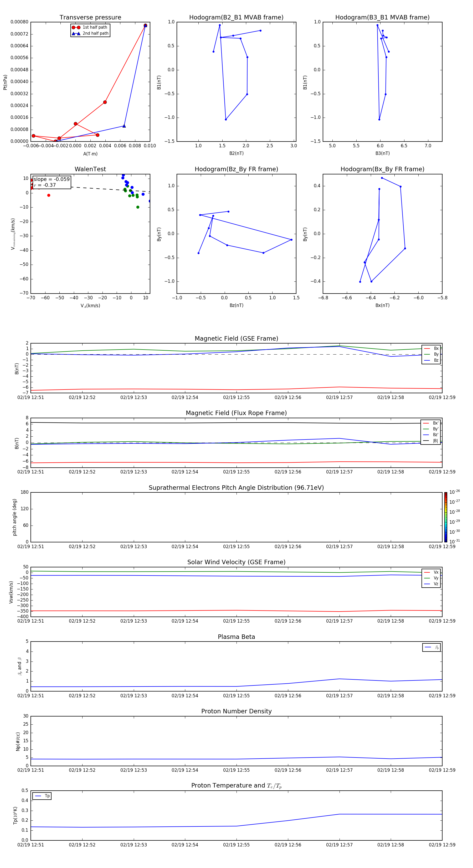Click the '180' tick on pitch angle axis

tap(25, 492)
